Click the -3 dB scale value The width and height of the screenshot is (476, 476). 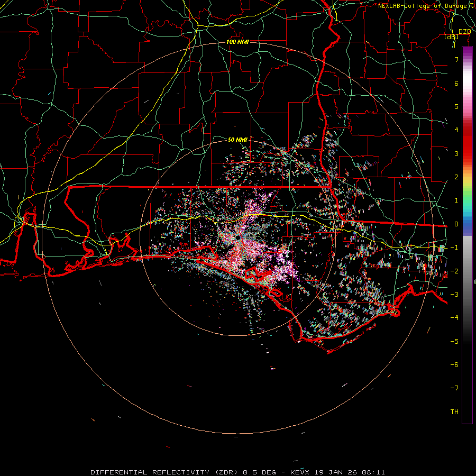click(x=454, y=295)
